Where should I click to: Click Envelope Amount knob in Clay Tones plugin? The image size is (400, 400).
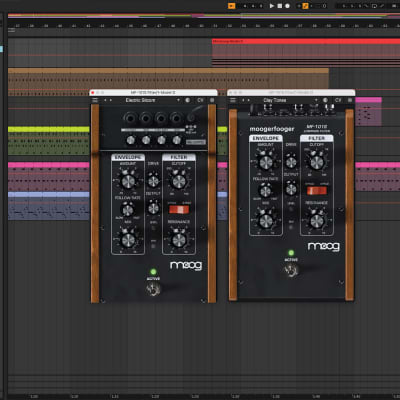pos(266,163)
